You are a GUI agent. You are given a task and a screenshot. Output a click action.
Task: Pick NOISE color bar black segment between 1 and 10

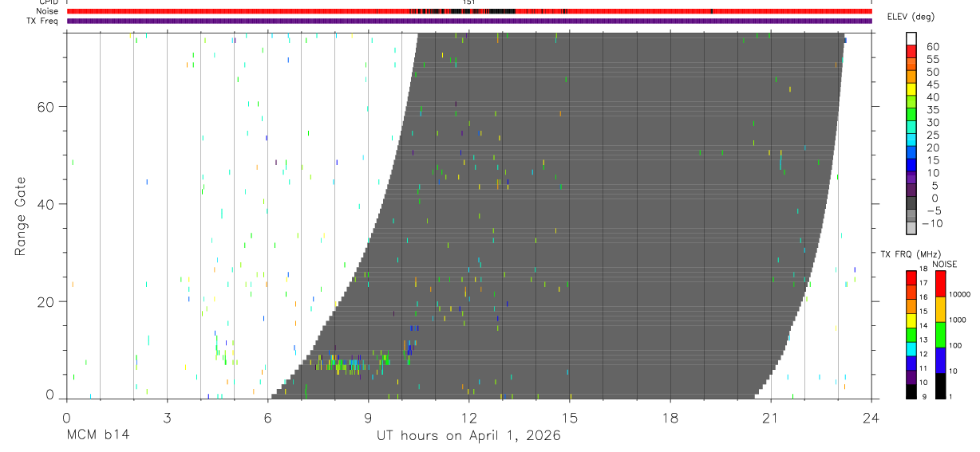(940, 386)
